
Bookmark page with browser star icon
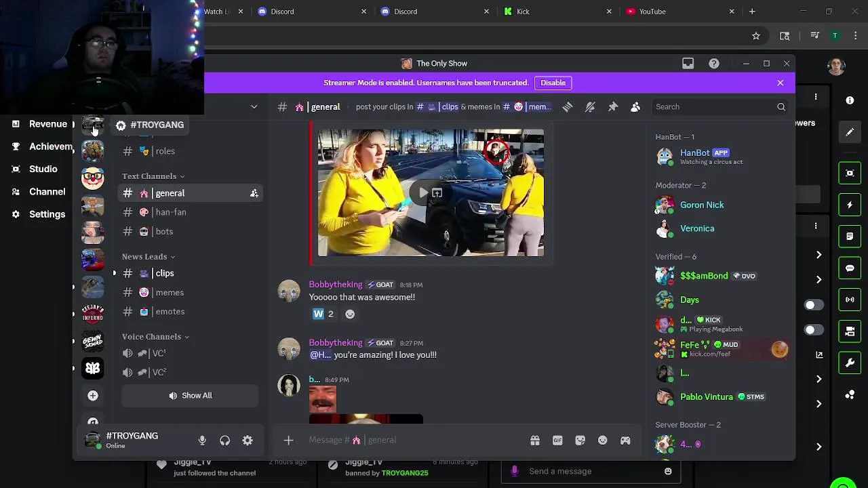click(x=756, y=36)
